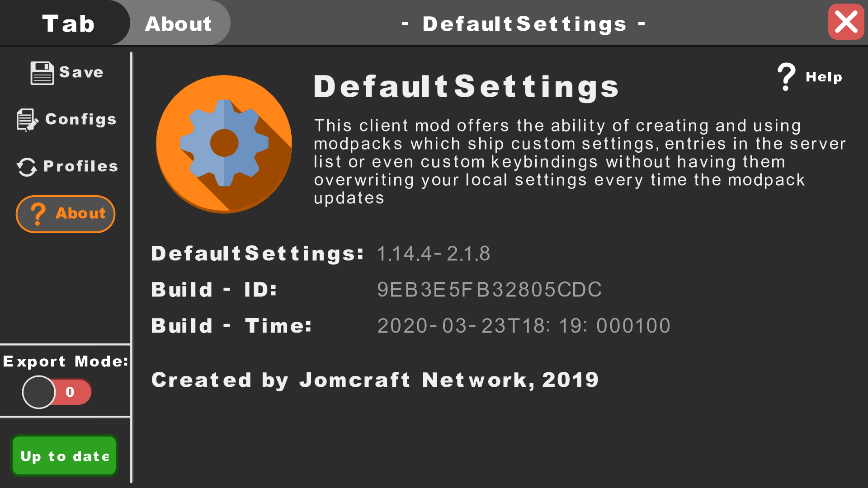The image size is (868, 488).
Task: Click the orange question mark About icon
Action: tap(38, 214)
